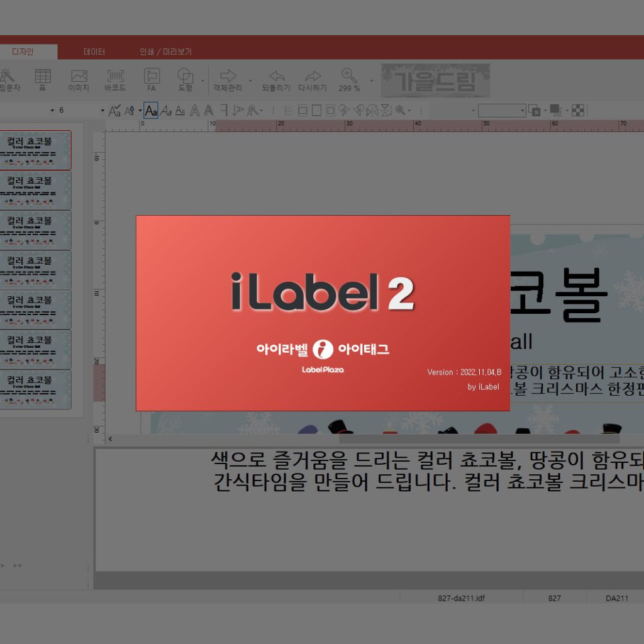Click the canvas scroll-left arrow
The width and height of the screenshot is (644, 644).
111,438
